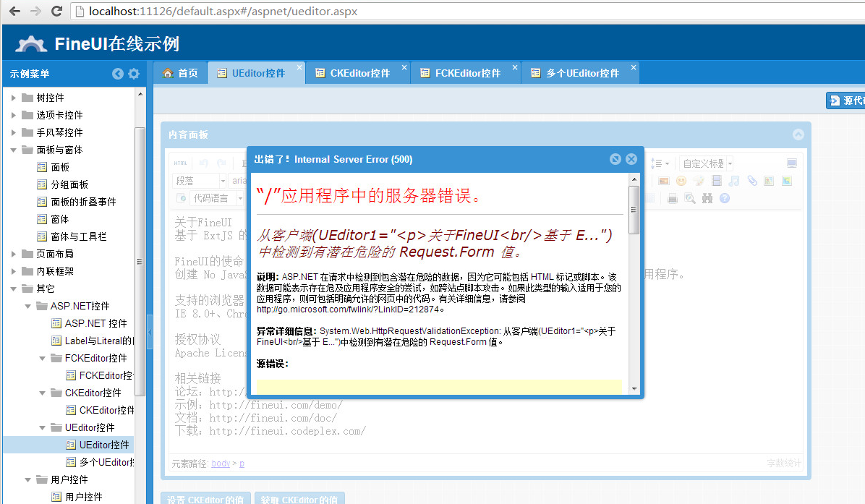The width and height of the screenshot is (865, 504).
Task: Open the scrawl palette tool
Action: (699, 181)
